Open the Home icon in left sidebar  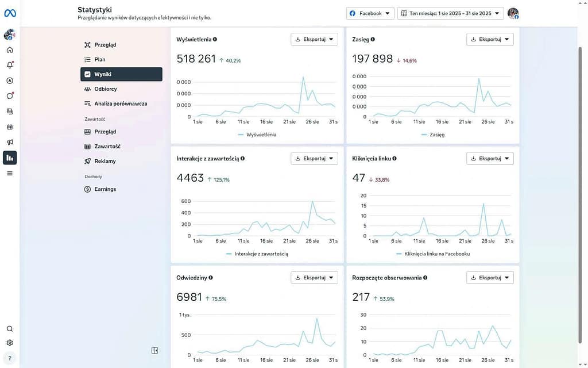coord(10,50)
